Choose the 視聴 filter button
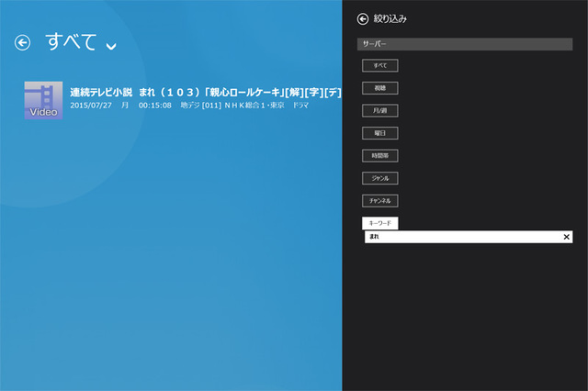Viewport: 588px width, 391px height. pos(379,88)
